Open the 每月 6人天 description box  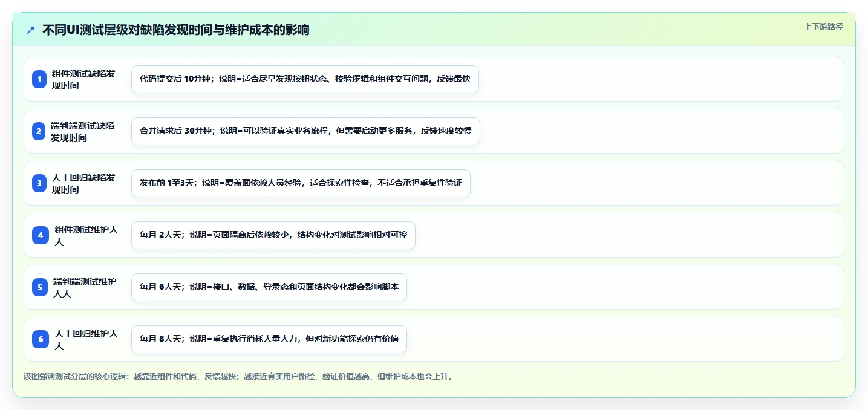[x=269, y=287]
